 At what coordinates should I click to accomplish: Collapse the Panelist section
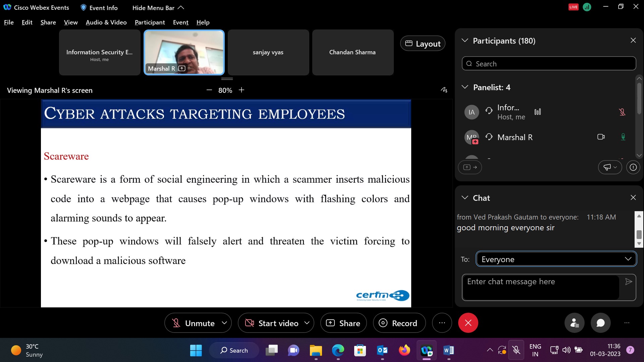[465, 87]
